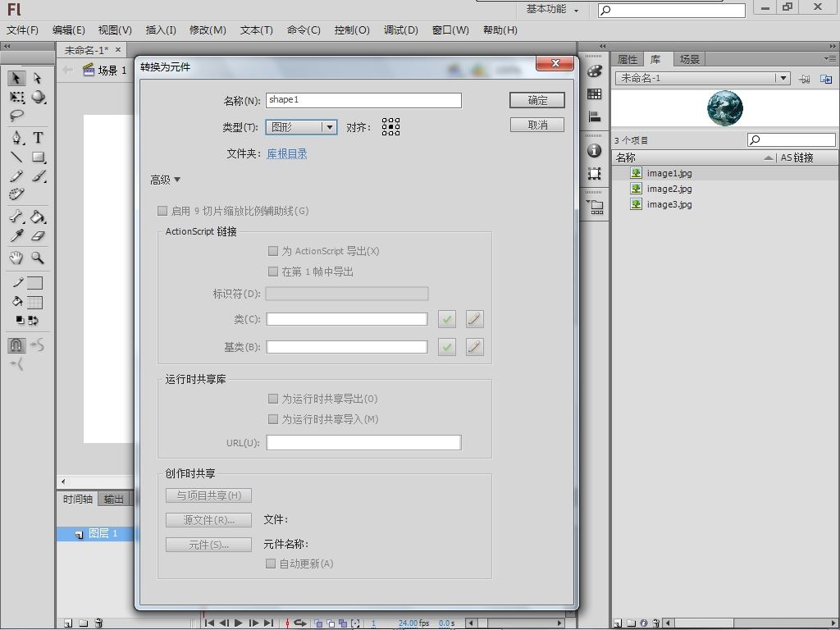
Task: Click the symbol name field shape1
Action: tap(363, 100)
